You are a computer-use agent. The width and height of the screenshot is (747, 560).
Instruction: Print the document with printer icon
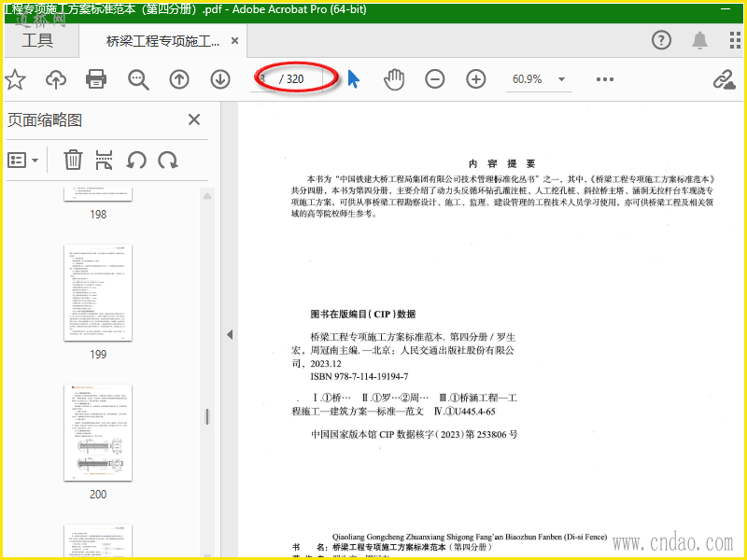pyautogui.click(x=96, y=79)
